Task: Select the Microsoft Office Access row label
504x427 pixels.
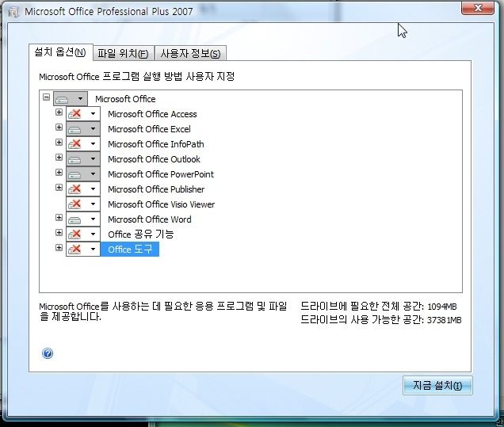Action: tap(152, 114)
